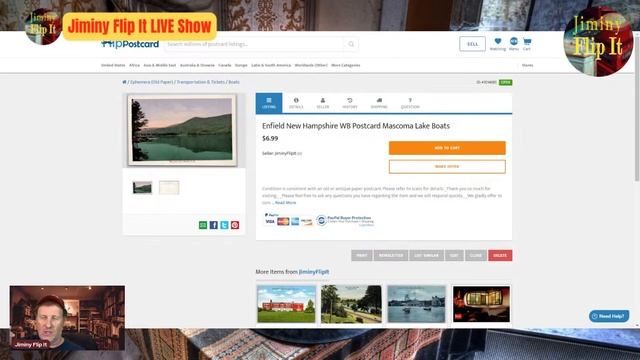Open Canada category menu
The width and height of the screenshot is (640, 360).
tap(224, 65)
